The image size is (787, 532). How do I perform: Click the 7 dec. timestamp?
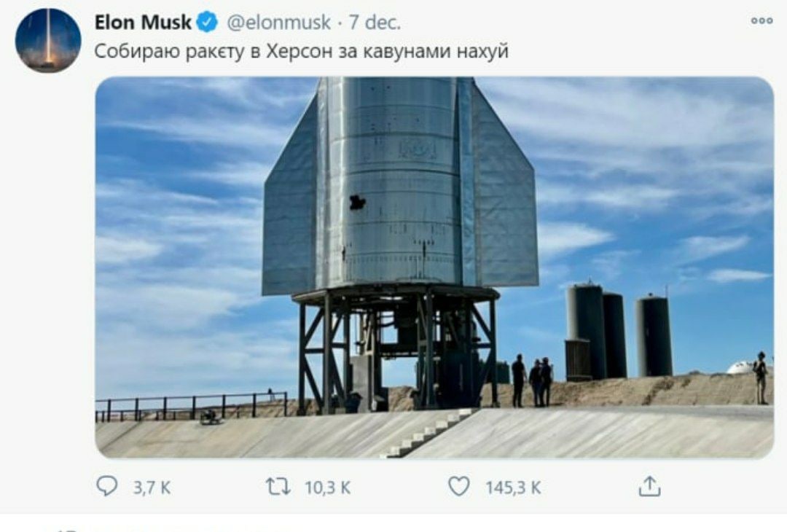(375, 23)
